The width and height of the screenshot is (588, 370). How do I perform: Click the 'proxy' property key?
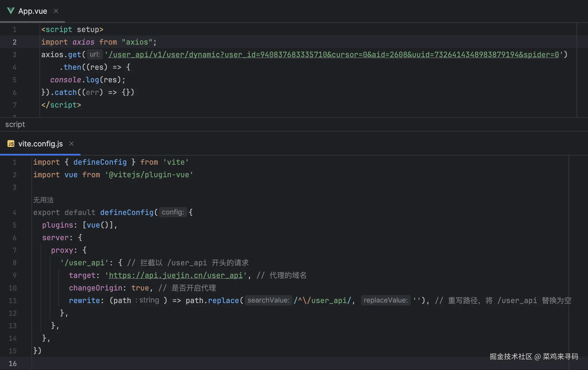(x=62, y=250)
